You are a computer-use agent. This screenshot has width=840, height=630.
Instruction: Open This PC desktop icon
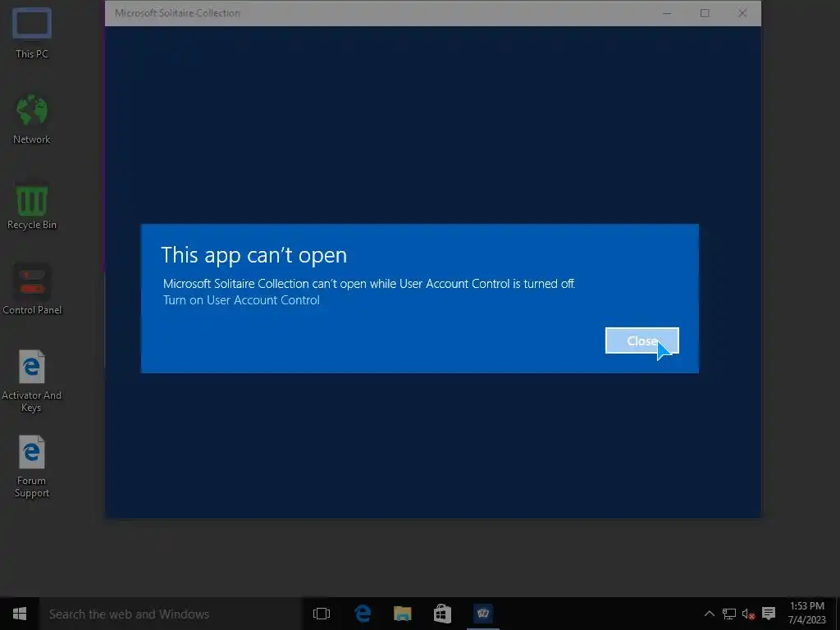tap(32, 32)
